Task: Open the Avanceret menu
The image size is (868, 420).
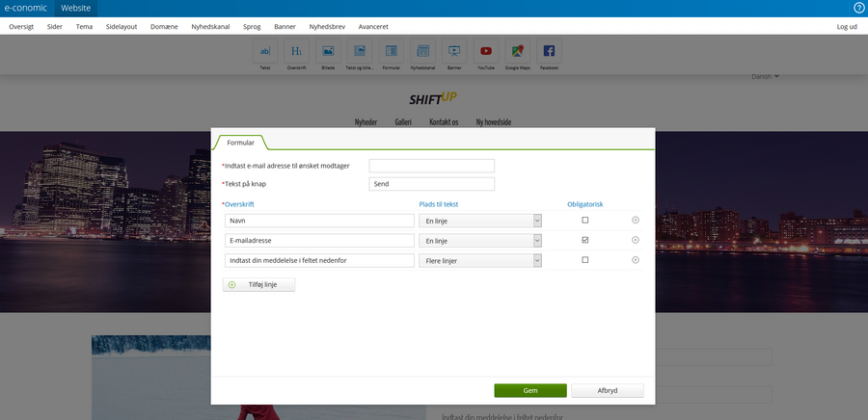Action: [373, 27]
